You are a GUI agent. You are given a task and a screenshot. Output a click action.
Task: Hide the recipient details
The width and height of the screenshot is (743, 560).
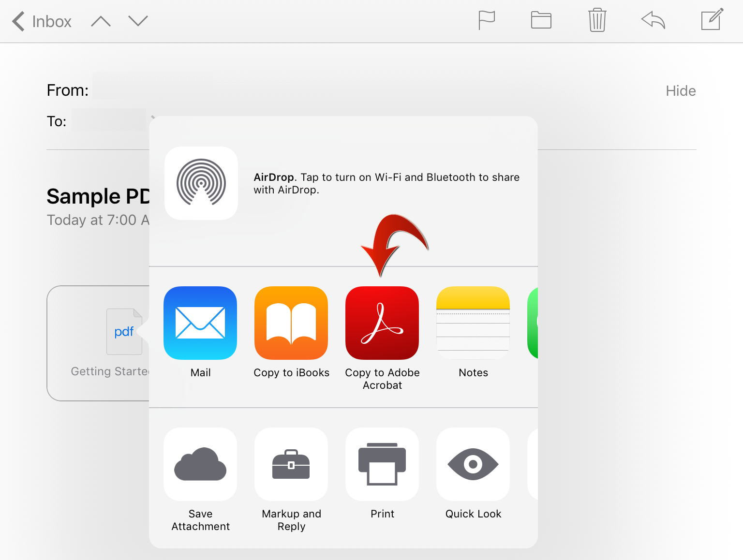(681, 90)
